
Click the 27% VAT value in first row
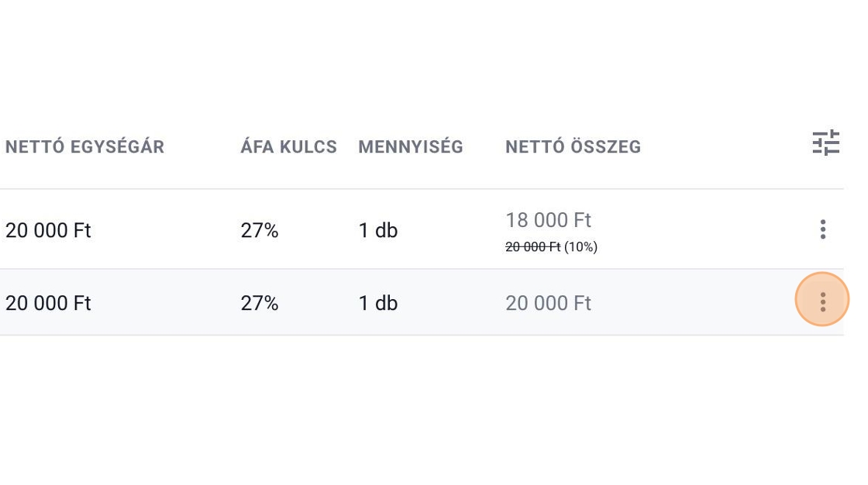(x=259, y=231)
